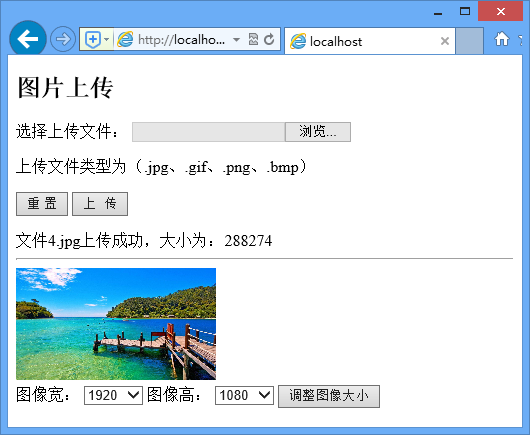
Task: Select the upload file path field
Action: [x=209, y=132]
